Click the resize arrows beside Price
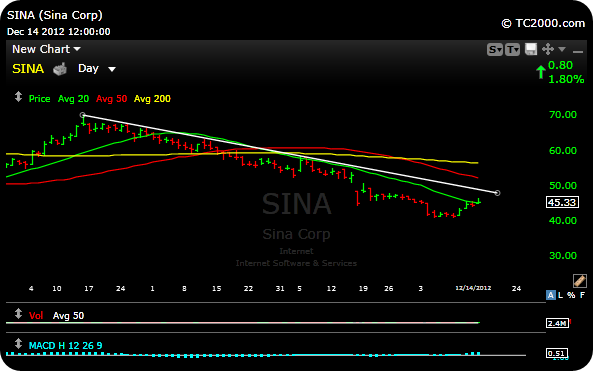This screenshot has height=371, width=593. [18, 97]
